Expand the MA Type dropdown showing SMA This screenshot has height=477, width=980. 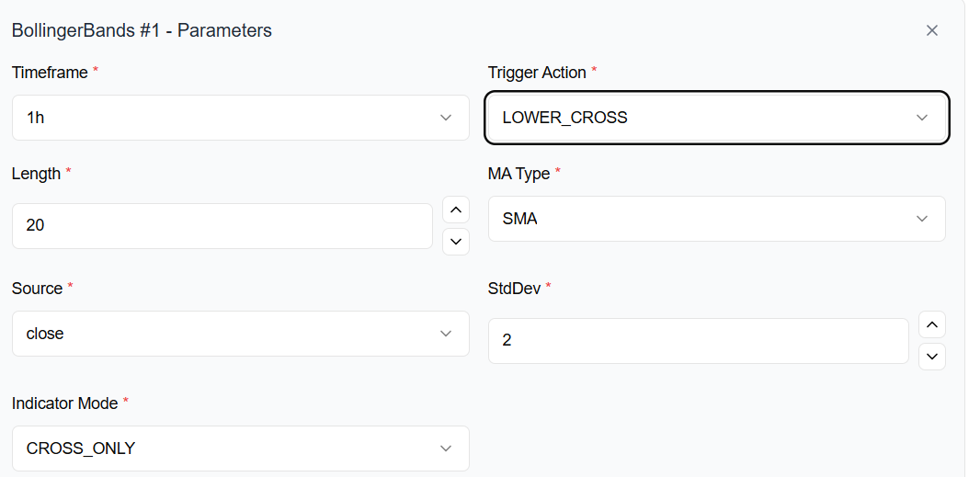point(699,219)
